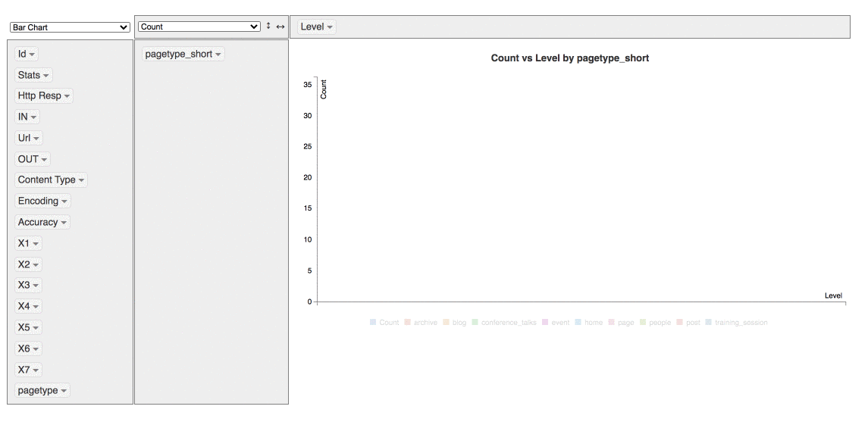Open the Http Resp filter arrow
This screenshot has height=425, width=868.
[x=67, y=96]
